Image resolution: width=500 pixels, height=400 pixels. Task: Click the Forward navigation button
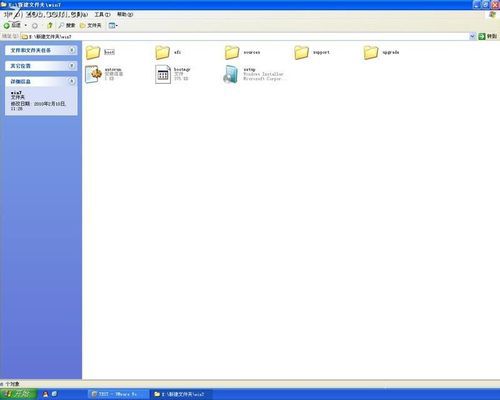click(35, 25)
